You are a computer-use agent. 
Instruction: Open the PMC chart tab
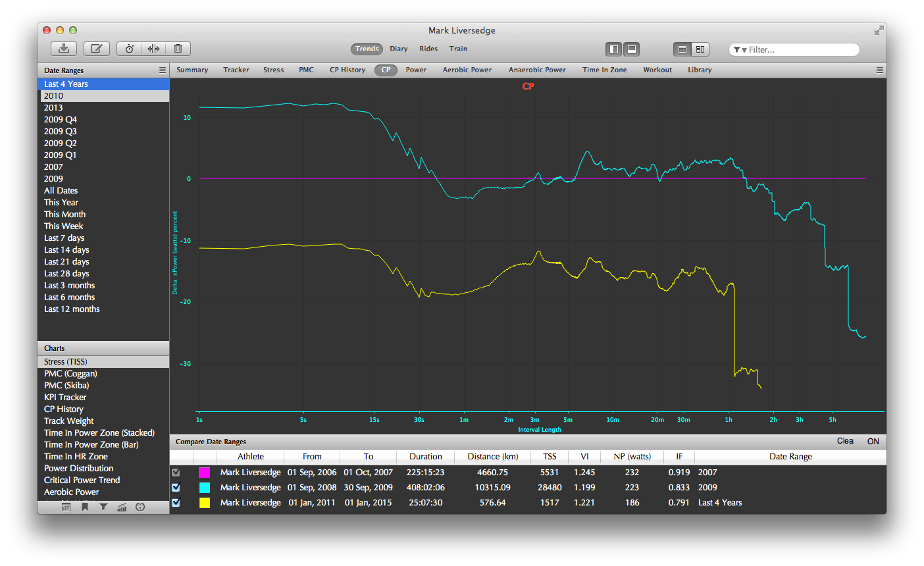pos(306,70)
